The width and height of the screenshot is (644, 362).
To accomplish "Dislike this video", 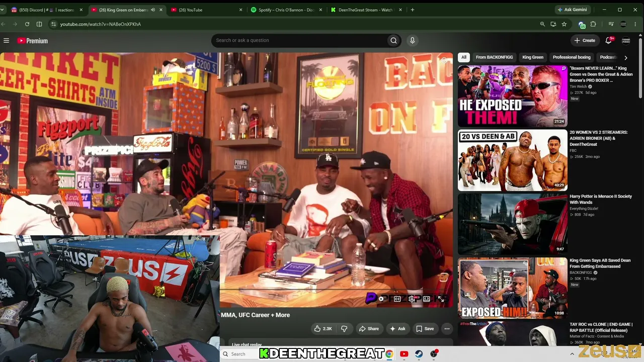I will click(x=344, y=329).
